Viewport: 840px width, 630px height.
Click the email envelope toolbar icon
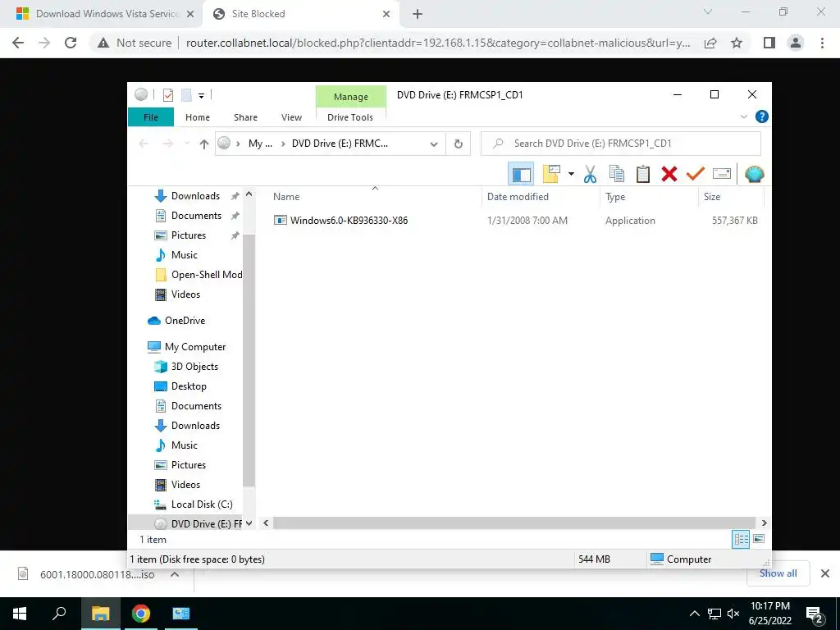pyautogui.click(x=722, y=174)
